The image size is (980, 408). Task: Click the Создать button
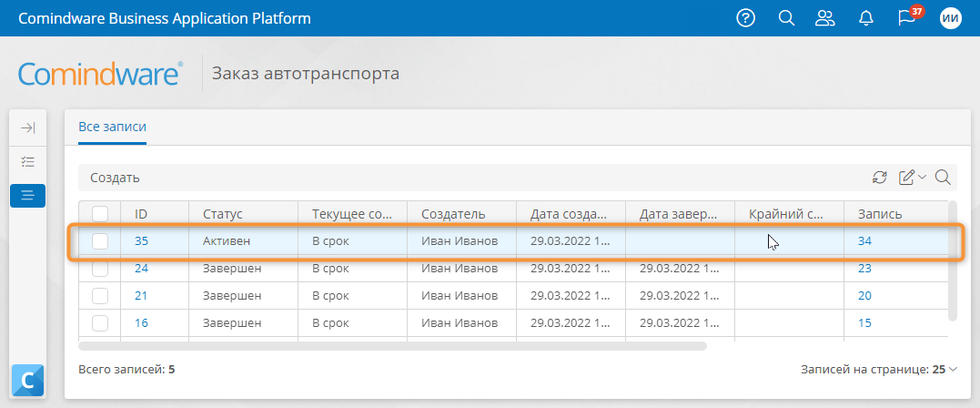pos(115,178)
